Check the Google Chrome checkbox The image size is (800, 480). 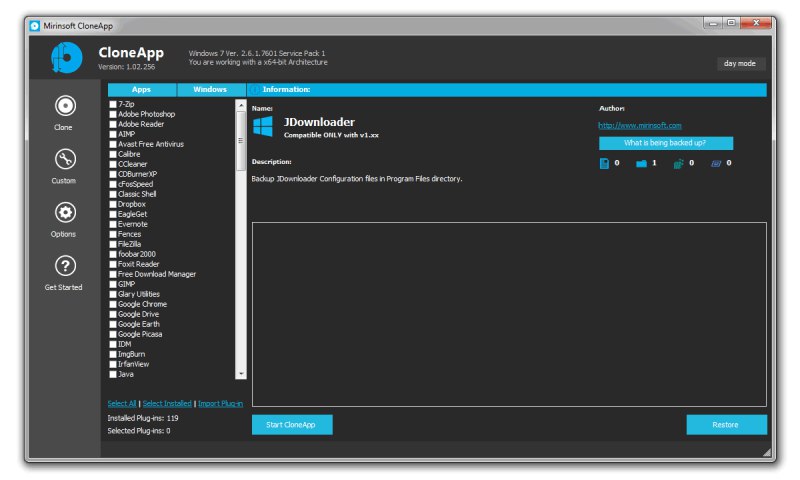113,304
